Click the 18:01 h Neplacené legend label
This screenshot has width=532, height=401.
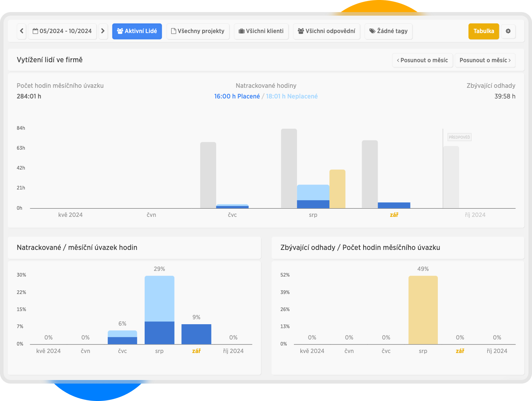292,96
